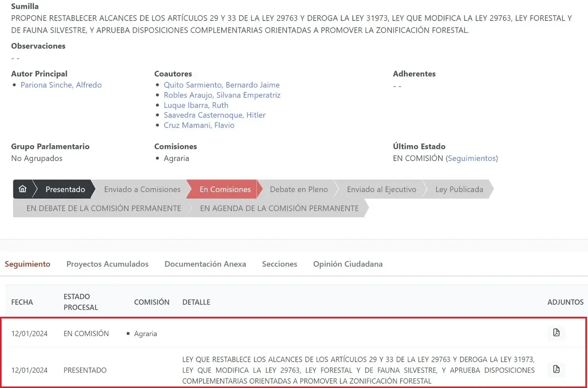Select the 'Enviado a Comisiones' stage

pos(141,189)
